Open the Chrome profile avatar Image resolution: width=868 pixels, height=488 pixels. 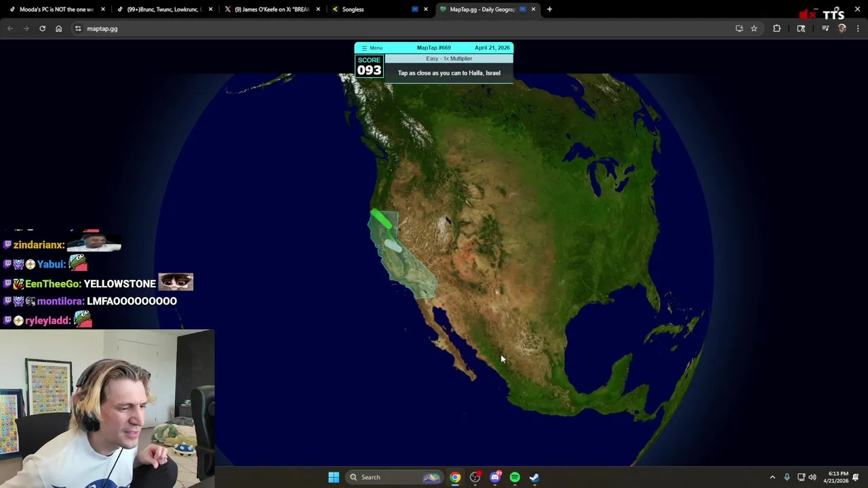click(x=842, y=28)
